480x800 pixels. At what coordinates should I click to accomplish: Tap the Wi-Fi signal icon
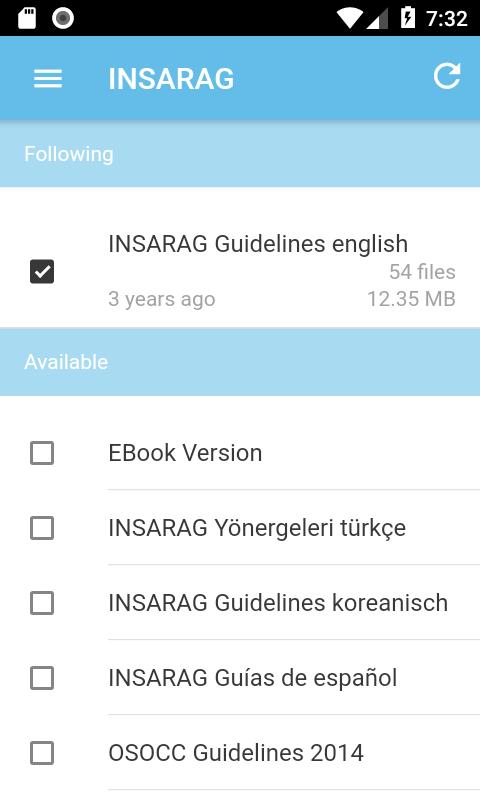pyautogui.click(x=349, y=19)
